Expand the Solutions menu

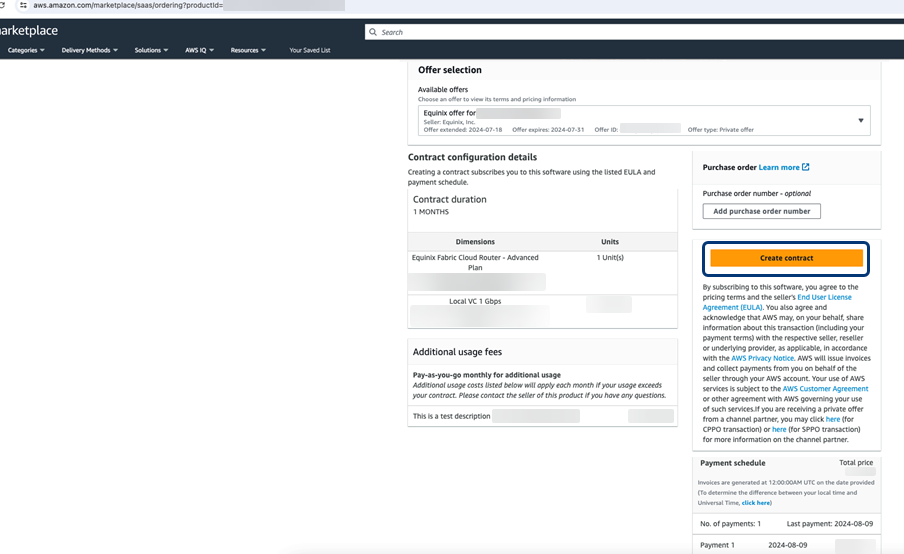tap(151, 50)
